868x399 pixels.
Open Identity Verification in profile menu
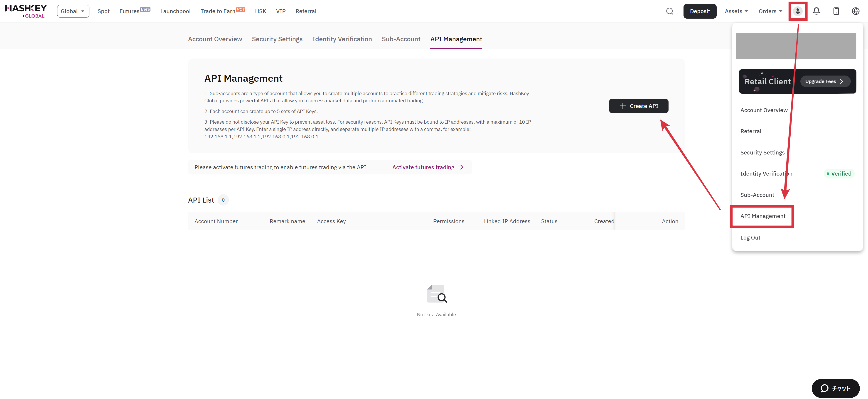pos(766,174)
